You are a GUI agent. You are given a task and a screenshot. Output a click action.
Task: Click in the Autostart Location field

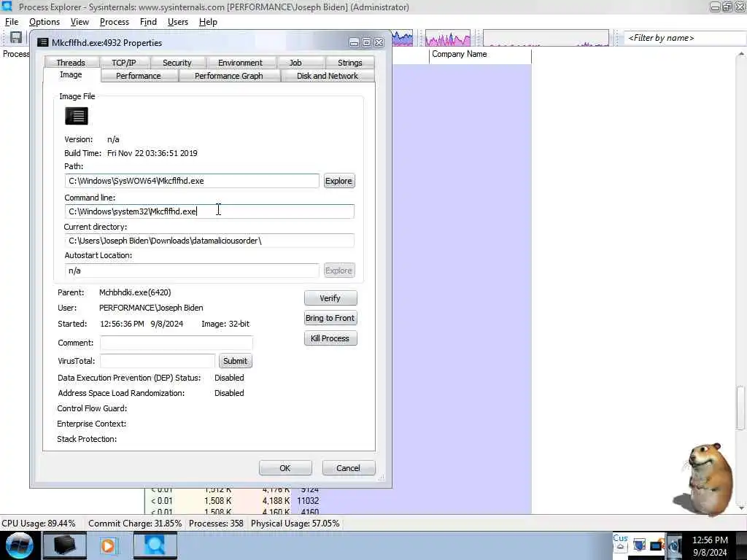(192, 271)
